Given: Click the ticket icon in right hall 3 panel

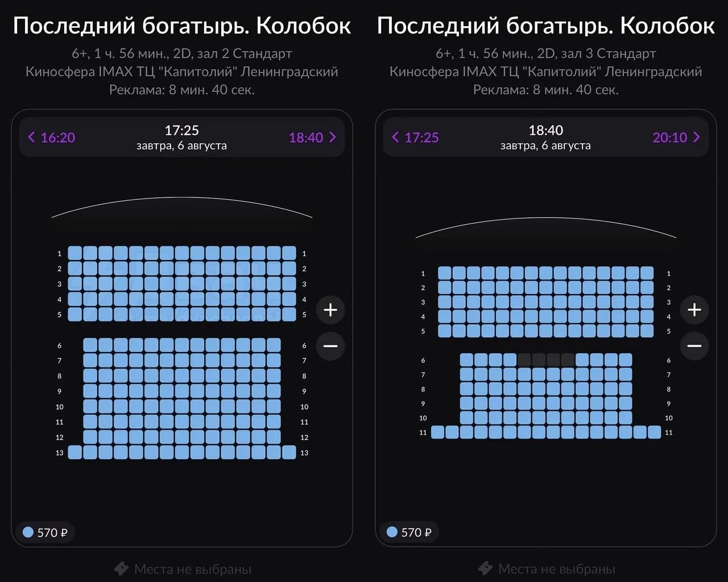Looking at the screenshot, I should (485, 568).
